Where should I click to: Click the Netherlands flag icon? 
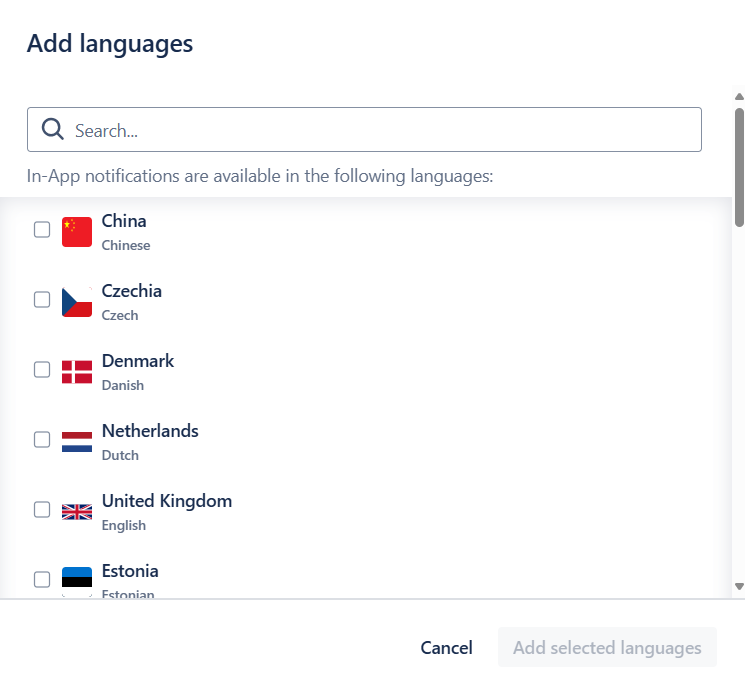(x=77, y=442)
